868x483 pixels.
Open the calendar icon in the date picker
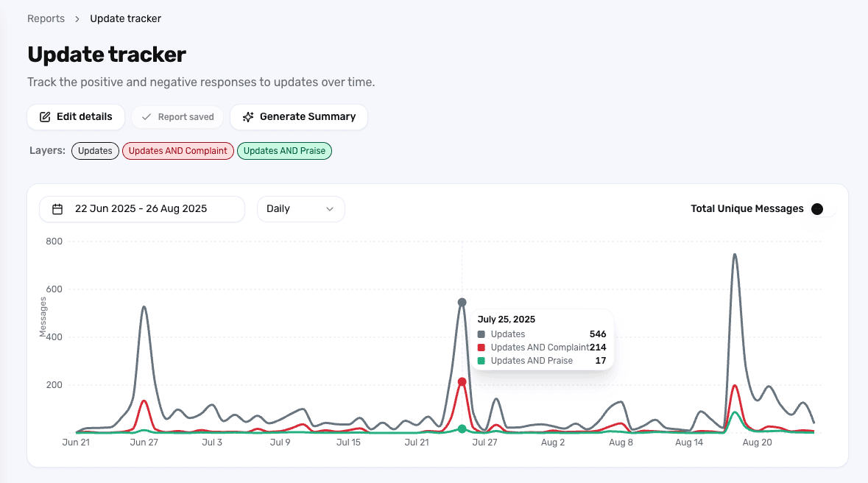point(57,209)
